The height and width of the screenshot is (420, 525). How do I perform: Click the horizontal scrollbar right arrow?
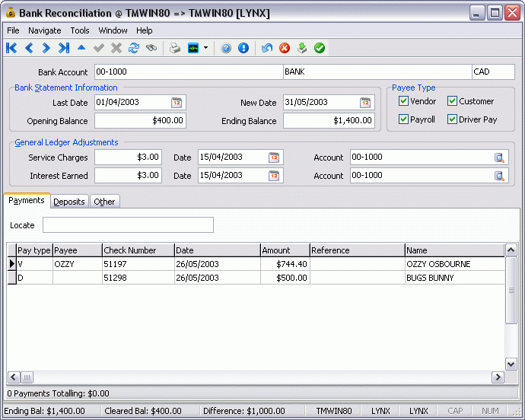[499, 377]
